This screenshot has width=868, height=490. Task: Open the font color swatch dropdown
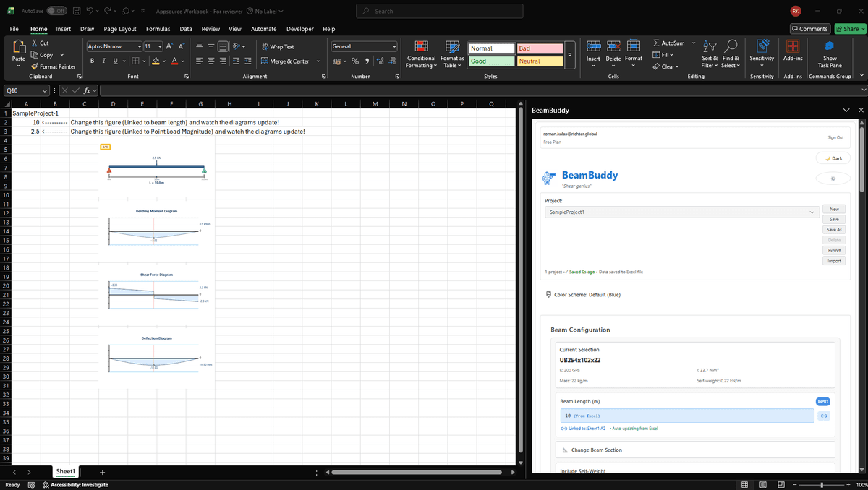182,61
